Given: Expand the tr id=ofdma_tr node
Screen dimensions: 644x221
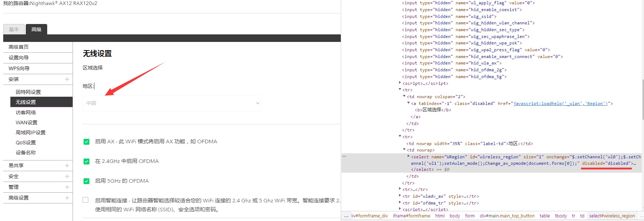Looking at the screenshot, I should tap(400, 203).
